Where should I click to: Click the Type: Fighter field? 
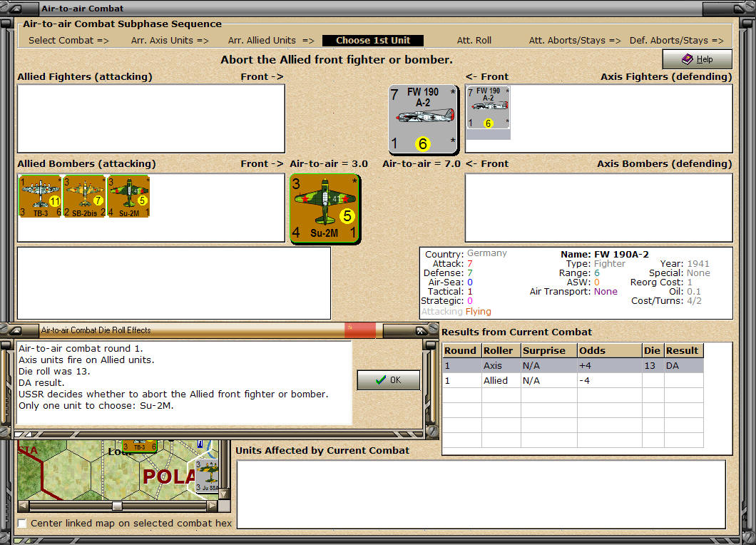596,264
